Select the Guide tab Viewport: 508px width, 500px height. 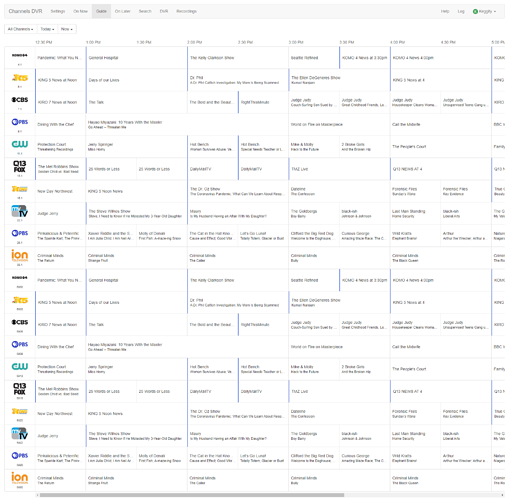click(x=101, y=11)
